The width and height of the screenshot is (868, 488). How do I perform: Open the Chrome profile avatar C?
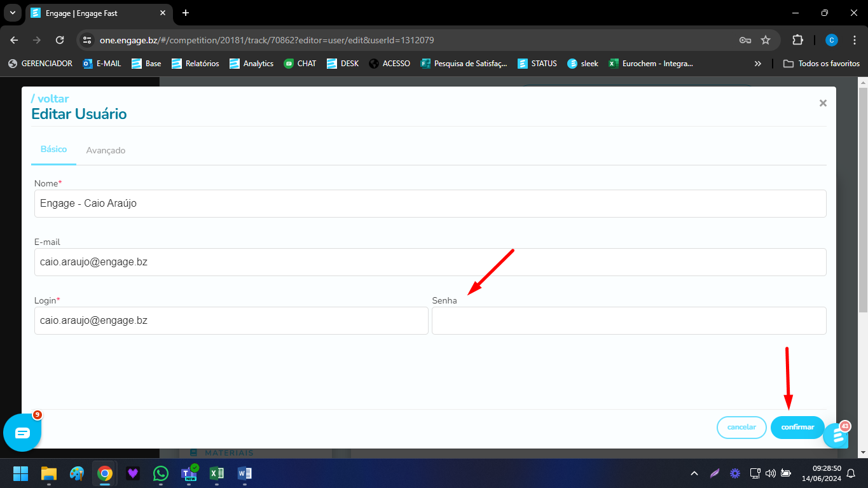pos(832,40)
